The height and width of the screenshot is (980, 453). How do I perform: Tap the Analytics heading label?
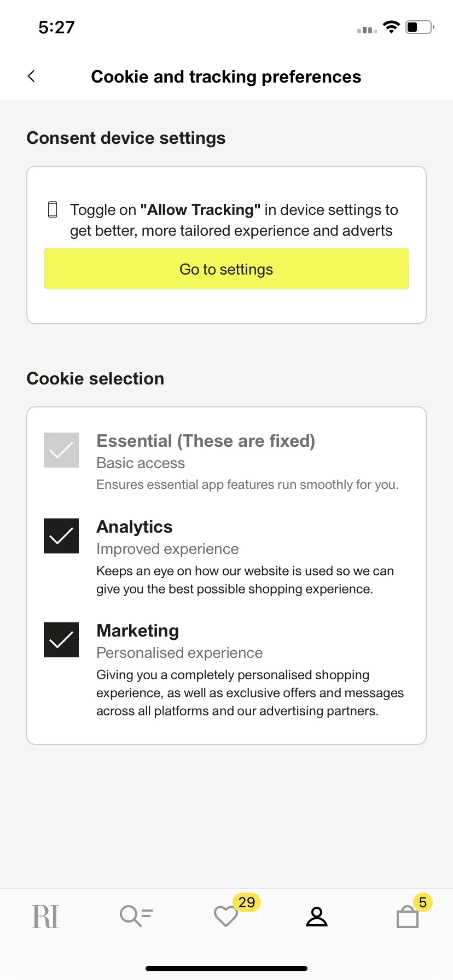point(135,527)
